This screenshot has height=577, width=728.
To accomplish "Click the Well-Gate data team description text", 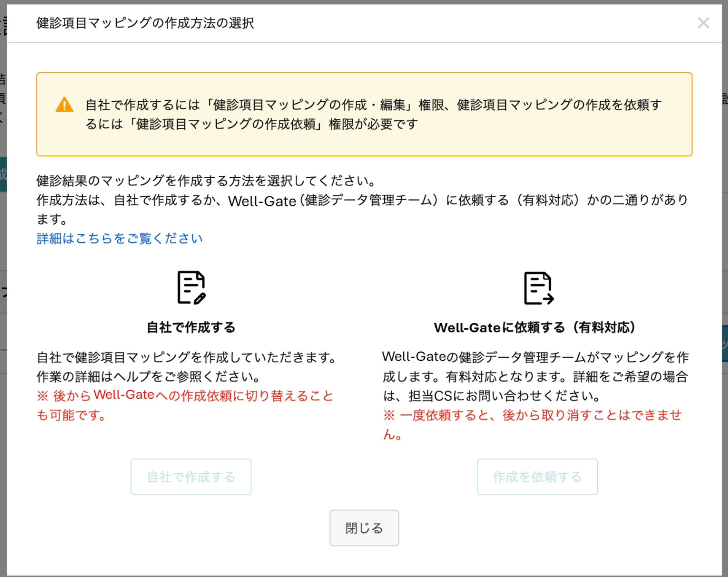I will (536, 376).
